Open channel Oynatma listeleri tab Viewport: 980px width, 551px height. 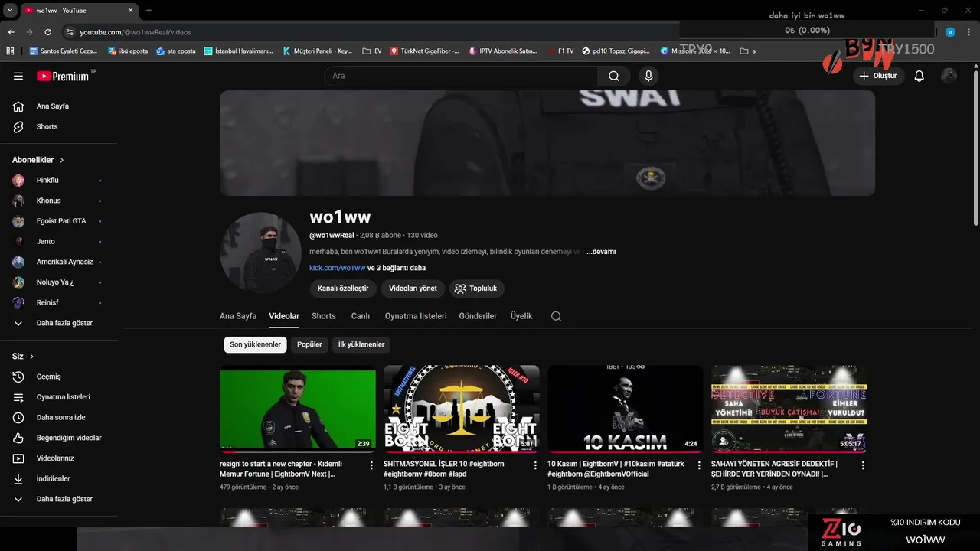[416, 316]
